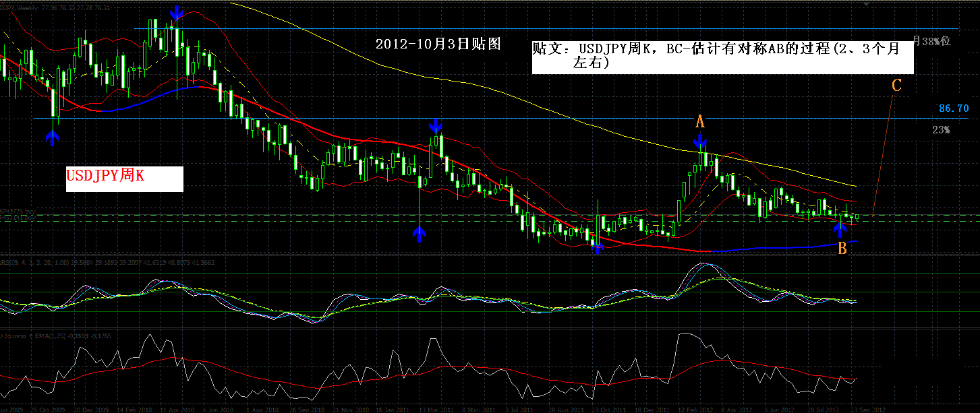Click the upper buy order level label
The width and height of the screenshot is (980, 413).
tap(18, 212)
